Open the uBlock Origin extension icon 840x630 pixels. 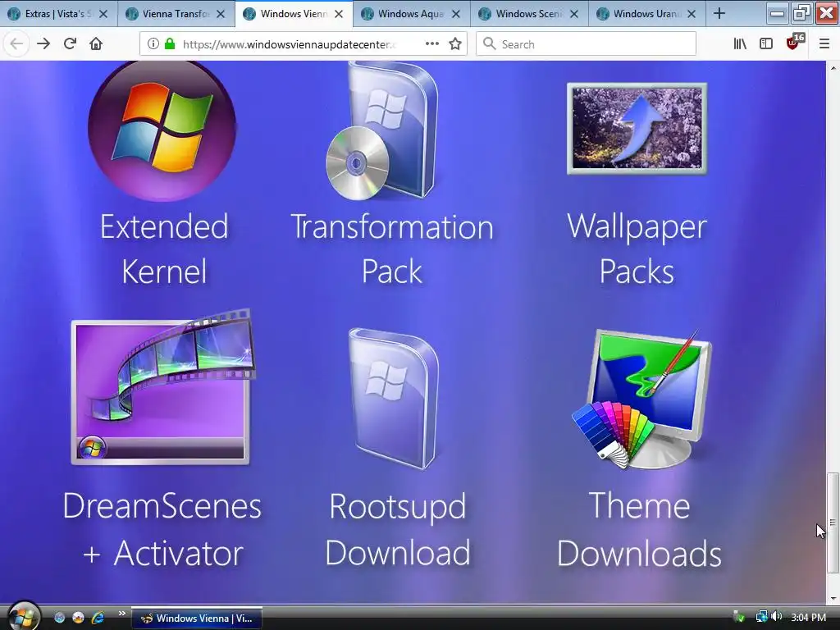[x=793, y=43]
